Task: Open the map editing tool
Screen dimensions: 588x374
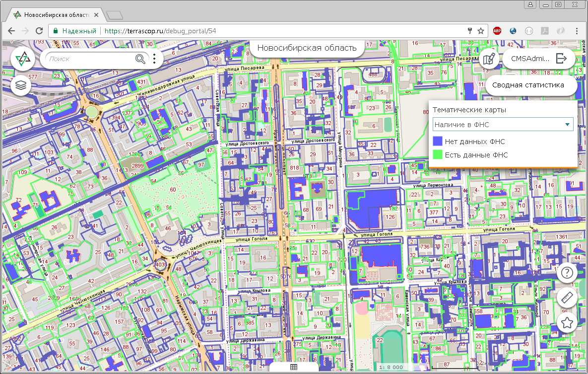Action: tap(489, 59)
